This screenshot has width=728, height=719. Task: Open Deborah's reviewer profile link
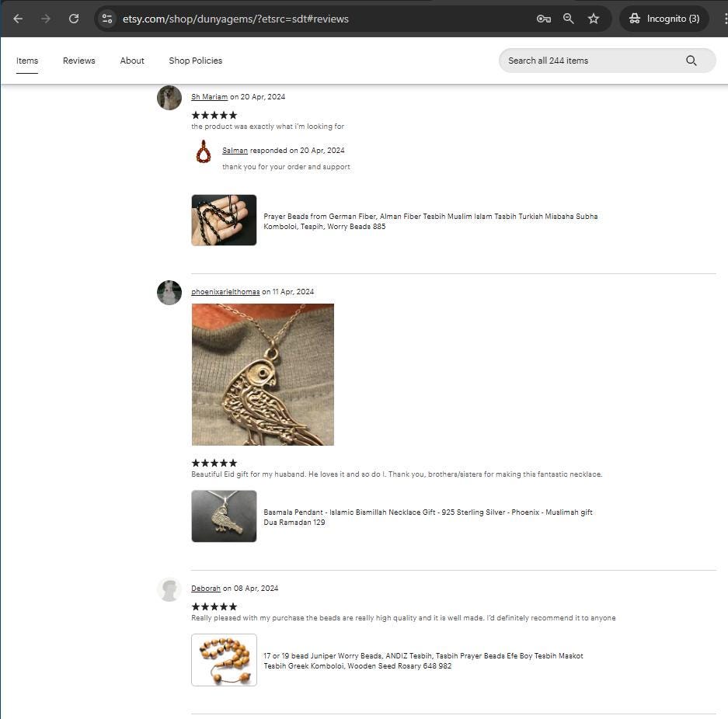(206, 589)
